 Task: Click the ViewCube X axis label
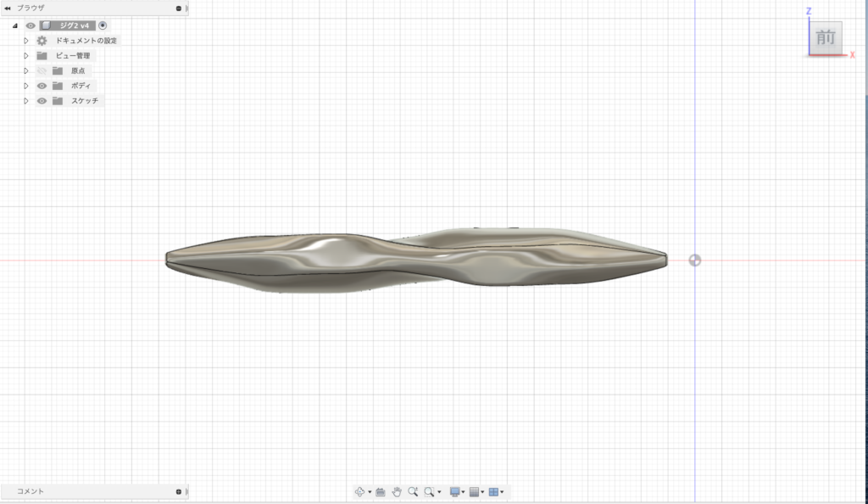pos(853,55)
